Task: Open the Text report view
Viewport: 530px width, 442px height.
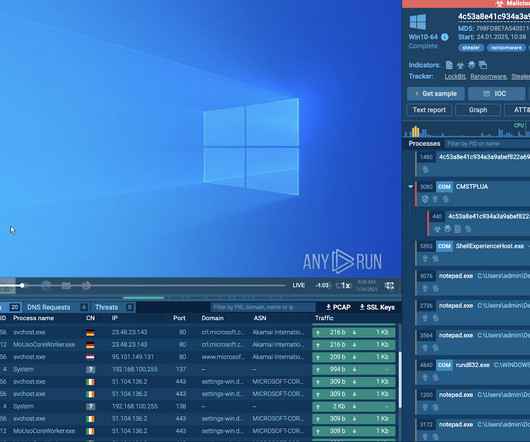Action: point(429,110)
